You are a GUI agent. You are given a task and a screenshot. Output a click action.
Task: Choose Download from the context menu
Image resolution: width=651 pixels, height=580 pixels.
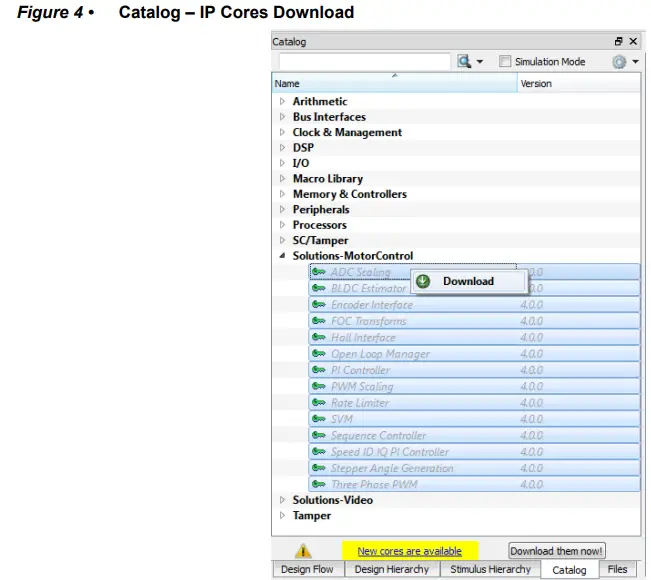[468, 281]
